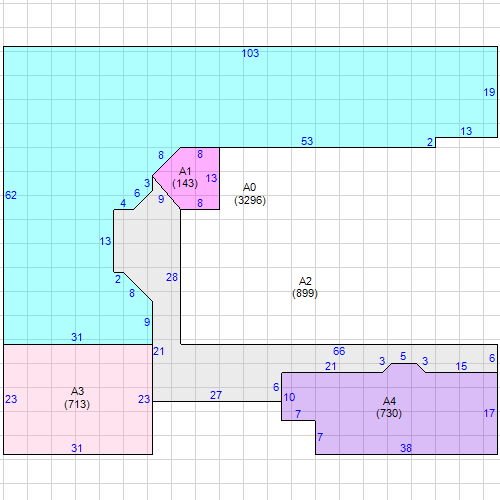Click the 15 dimension label
This screenshot has height=500, width=500.
(461, 366)
